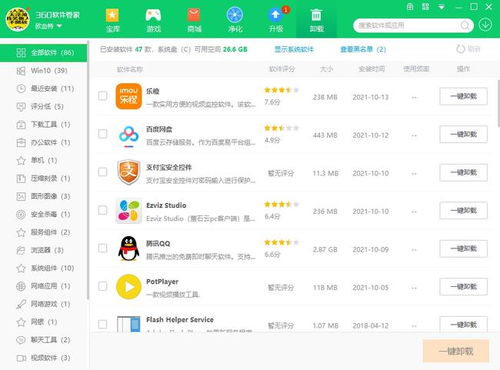This screenshot has height=370, width=500.
Task: Expand the user account dropdown under 360软件管家
Action: (59, 26)
